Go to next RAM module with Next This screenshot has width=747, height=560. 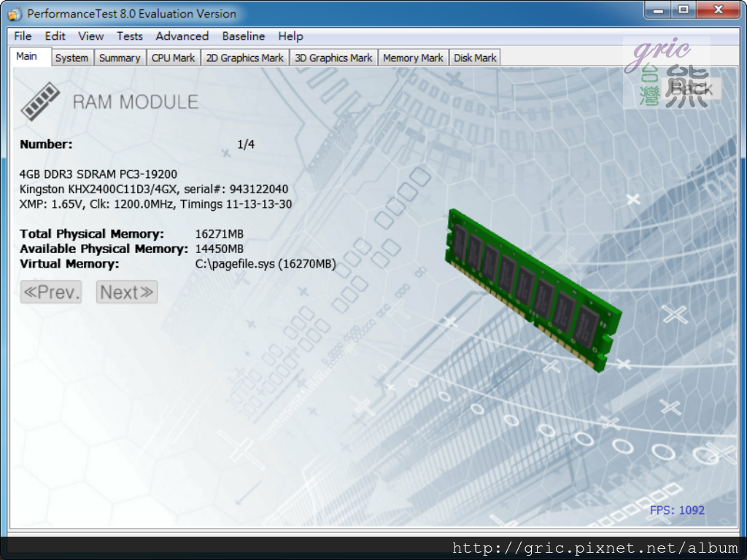click(x=127, y=292)
